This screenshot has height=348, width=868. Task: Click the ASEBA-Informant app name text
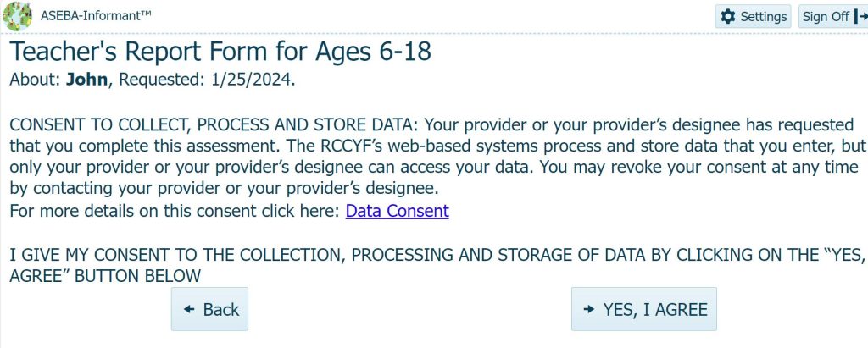(x=97, y=16)
